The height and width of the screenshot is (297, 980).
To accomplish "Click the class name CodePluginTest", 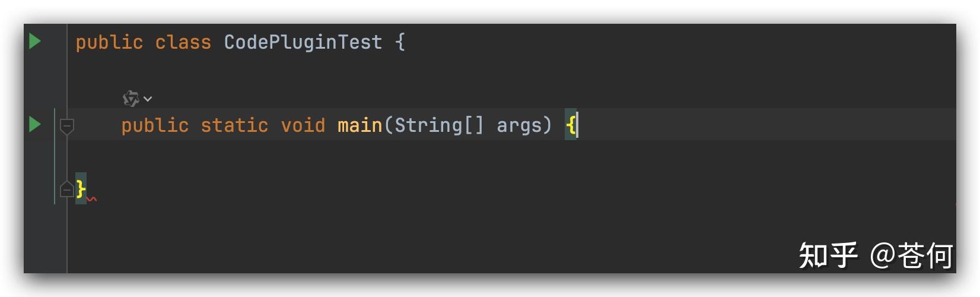I will click(x=303, y=42).
